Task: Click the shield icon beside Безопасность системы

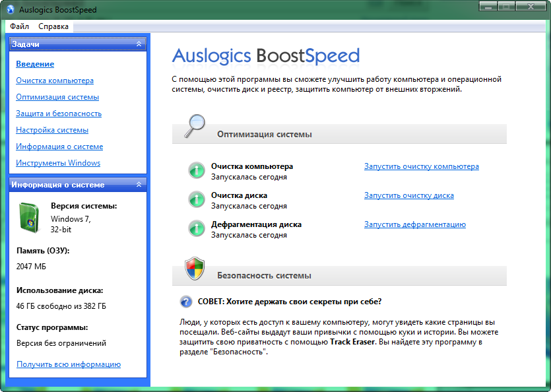Action: 195,269
